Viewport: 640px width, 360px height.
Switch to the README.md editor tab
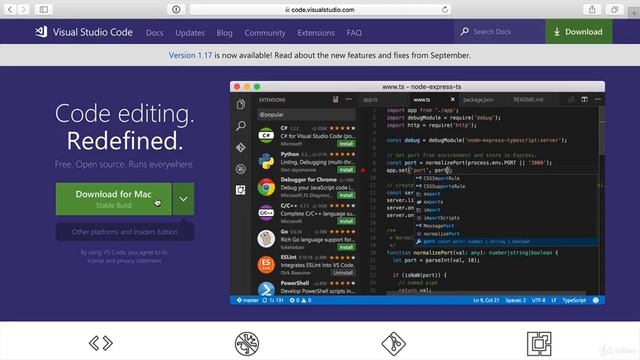pyautogui.click(x=528, y=99)
